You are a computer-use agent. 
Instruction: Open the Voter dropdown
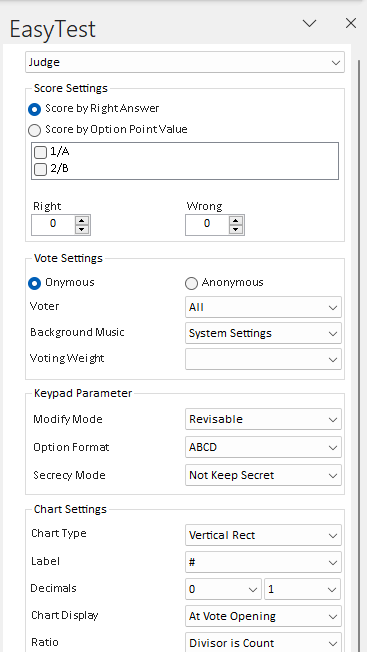click(x=263, y=307)
